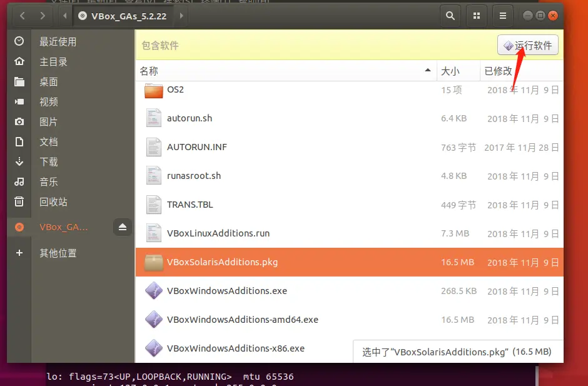Click the Downloads arrow icon
Viewport: 588px width, 386px height.
coord(19,161)
